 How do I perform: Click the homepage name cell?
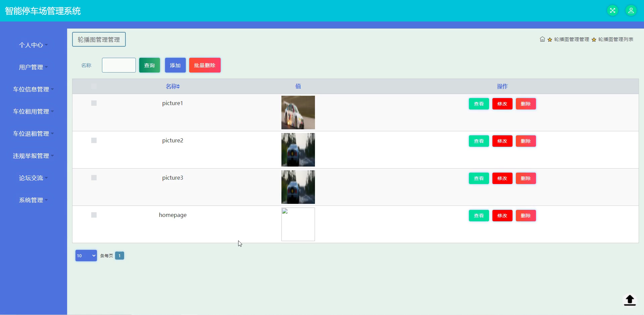tap(173, 215)
